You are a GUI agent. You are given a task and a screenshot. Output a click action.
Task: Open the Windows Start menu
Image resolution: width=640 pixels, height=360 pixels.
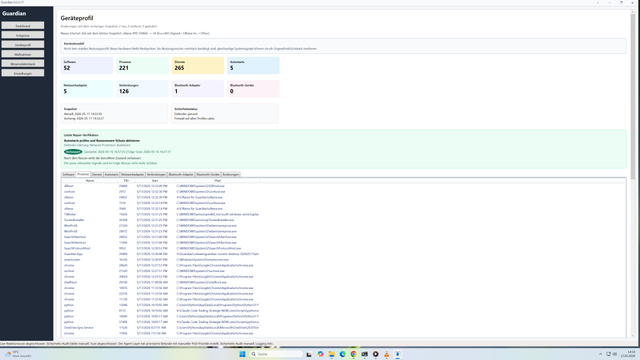coord(242,354)
